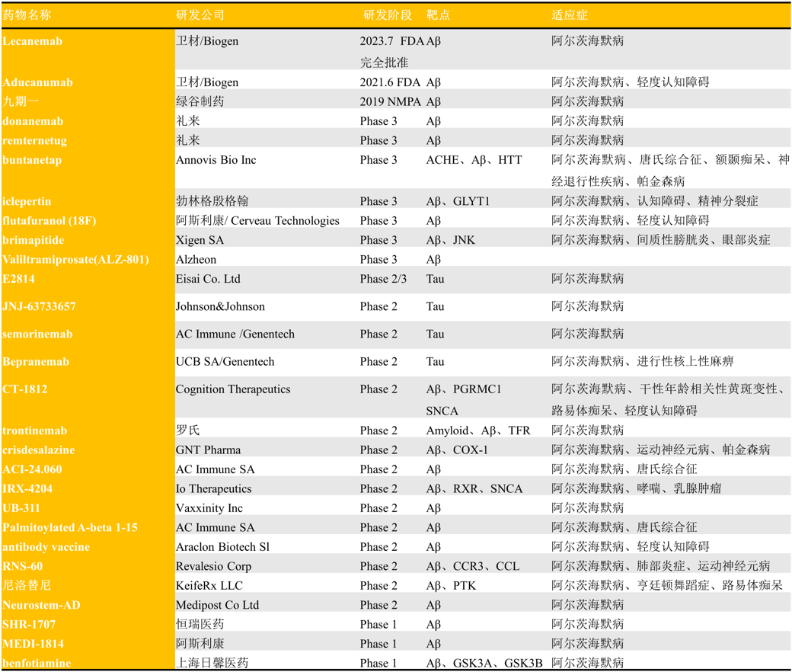Click the Eisai Co. Ltd company cell
Viewport: 792px width, 672px height.
[208, 279]
